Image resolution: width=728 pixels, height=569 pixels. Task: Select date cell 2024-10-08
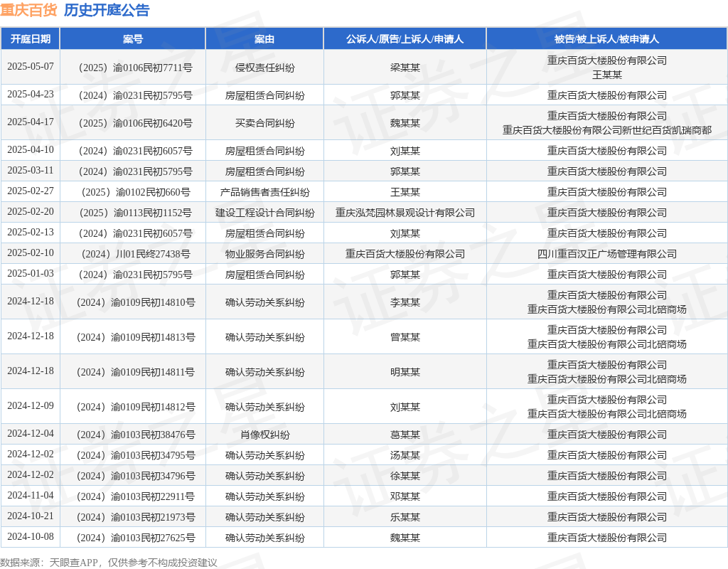coord(30,536)
